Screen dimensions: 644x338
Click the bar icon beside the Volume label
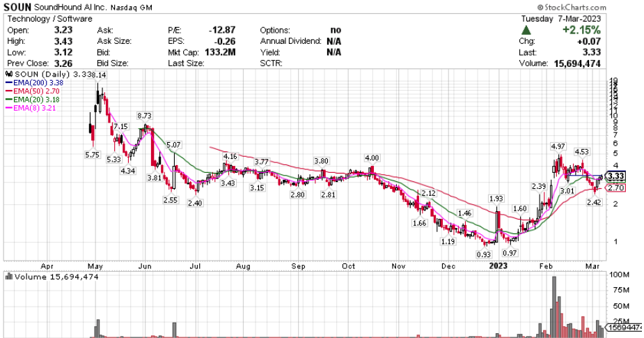tap(9, 277)
